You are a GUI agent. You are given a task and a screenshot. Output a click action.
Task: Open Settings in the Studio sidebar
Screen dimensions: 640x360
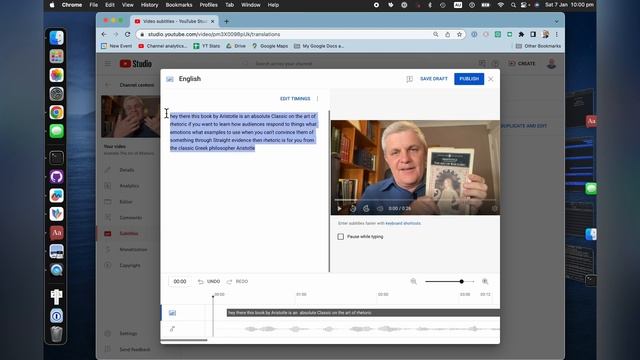128,333
